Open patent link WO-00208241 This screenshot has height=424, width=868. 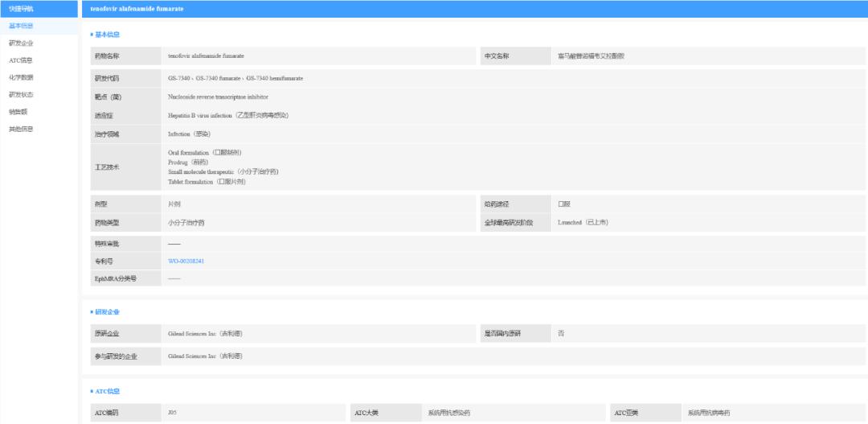click(x=186, y=261)
